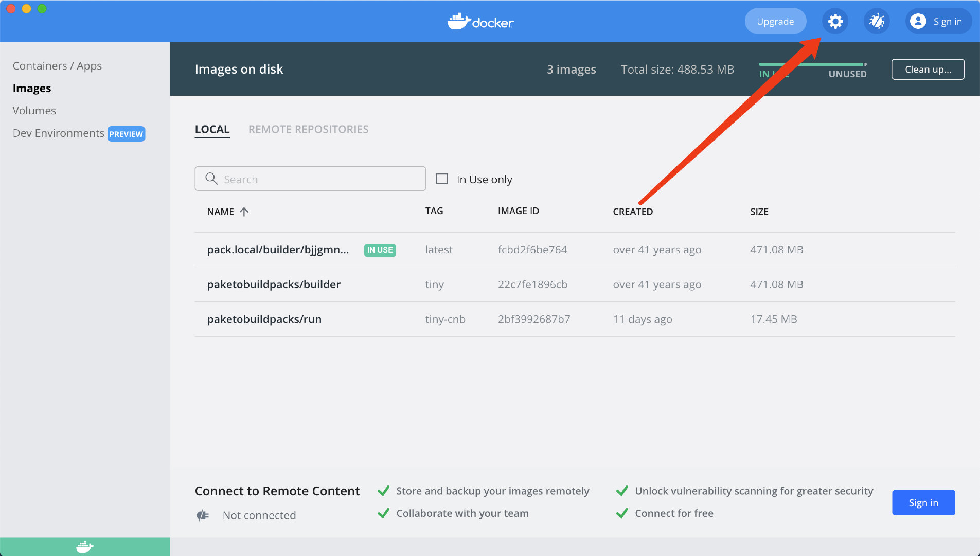Image resolution: width=980 pixels, height=556 pixels.
Task: Open Dev Environments from the sidebar
Action: (x=58, y=133)
